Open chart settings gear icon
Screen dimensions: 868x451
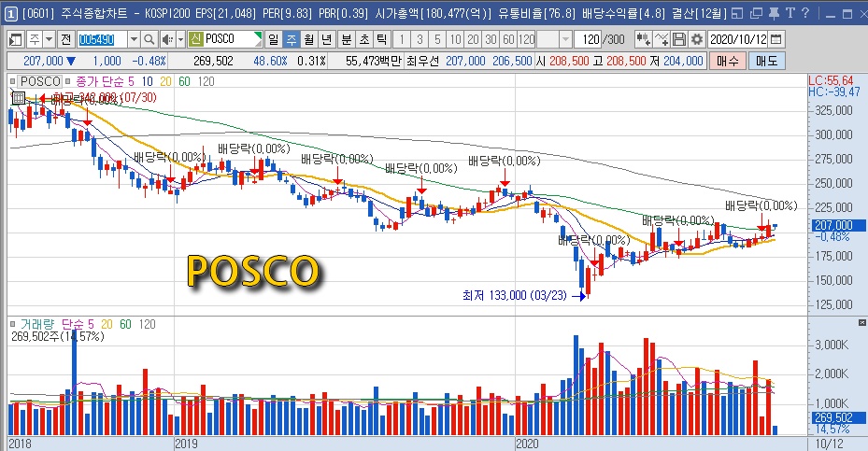pyautogui.click(x=697, y=39)
